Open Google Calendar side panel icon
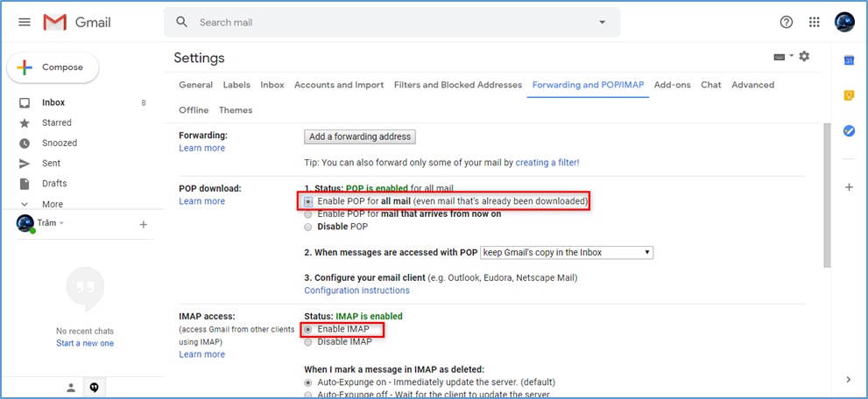Screen dimensions: 868x399 849,59
